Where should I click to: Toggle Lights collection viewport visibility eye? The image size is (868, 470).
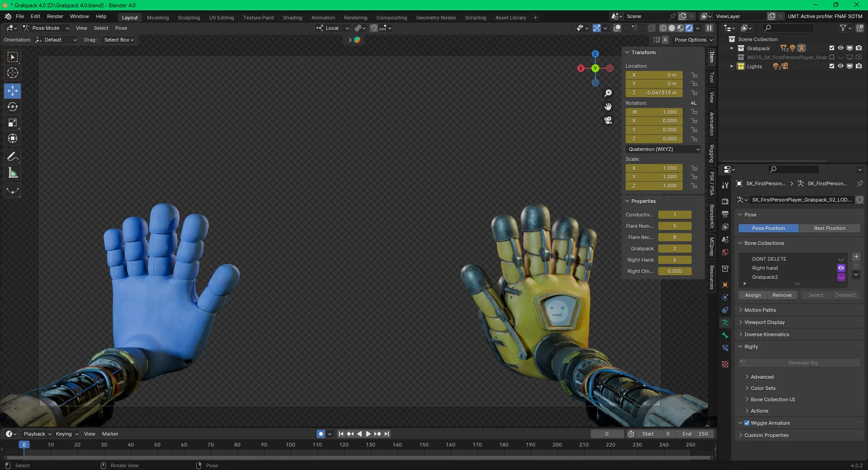click(840, 66)
